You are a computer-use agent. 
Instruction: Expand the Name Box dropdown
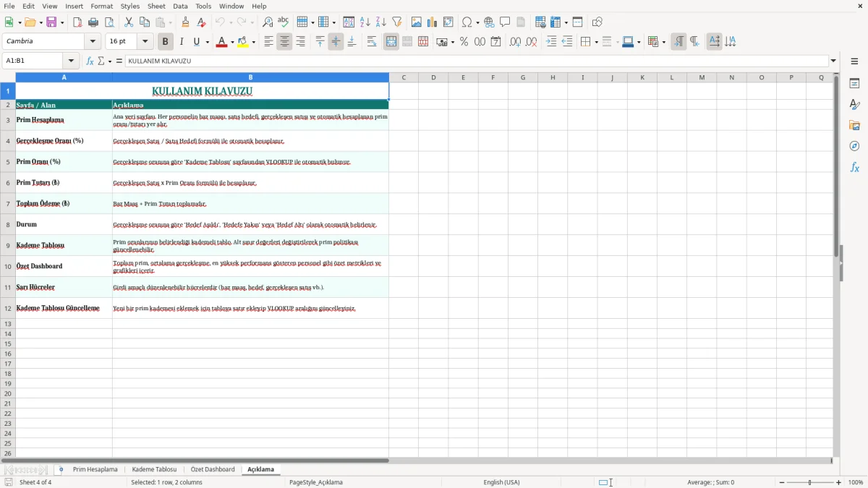pos(71,61)
